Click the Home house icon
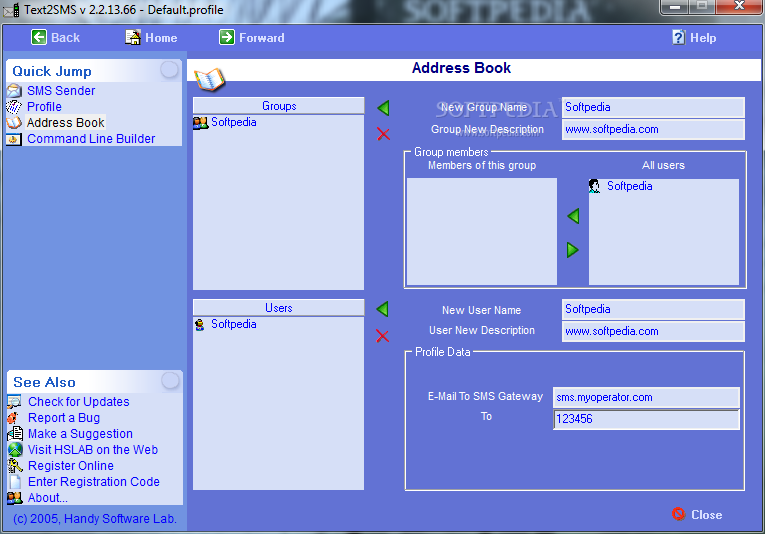Screen dimensions: 765x534 pyautogui.click(x=133, y=37)
